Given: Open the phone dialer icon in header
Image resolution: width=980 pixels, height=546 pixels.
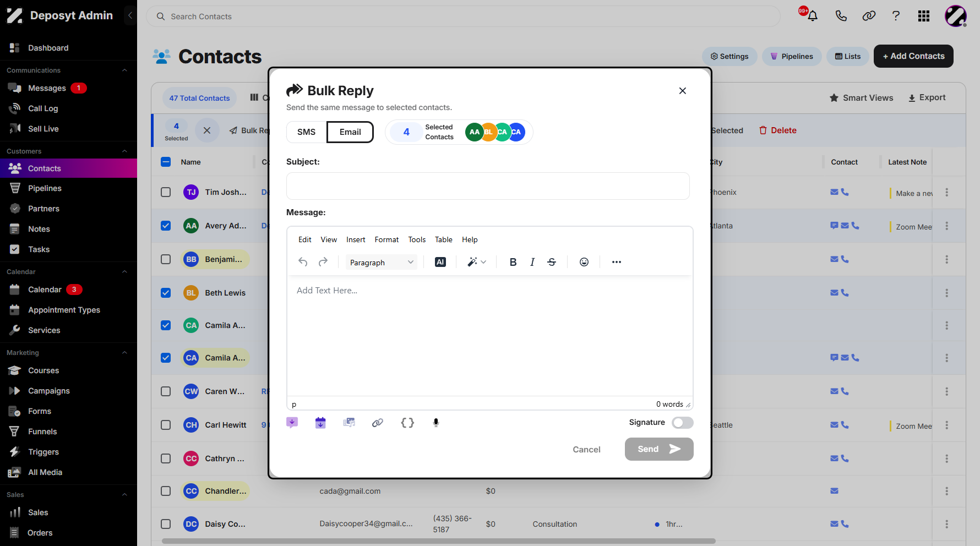Looking at the screenshot, I should click(841, 16).
